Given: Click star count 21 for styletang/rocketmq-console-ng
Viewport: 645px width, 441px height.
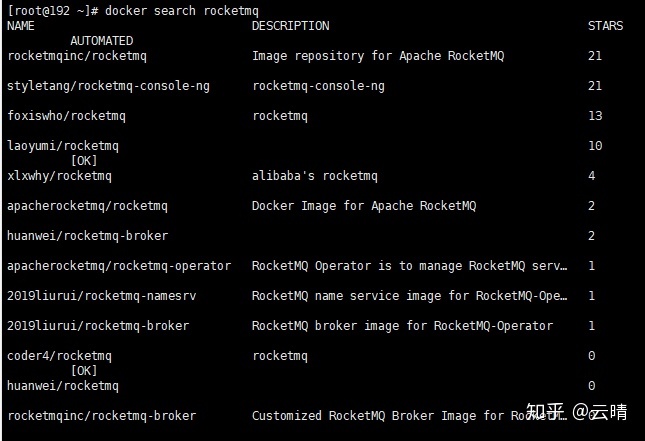Looking at the screenshot, I should click(595, 86).
